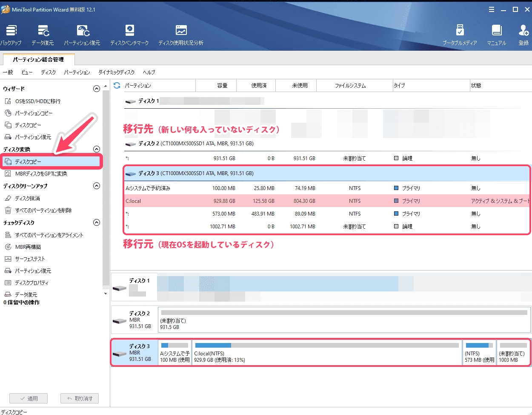Choose ディスクコピー under ディスク変換 section
Screen dimensions: 532x415
[x=51, y=161]
